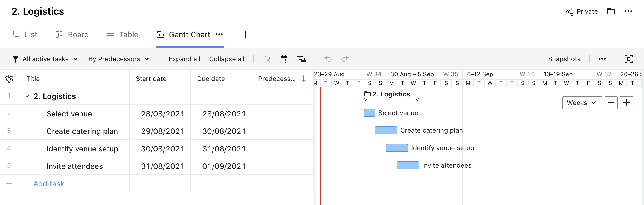Click the calendar alert toolbar icon
This screenshot has width=644, height=205.
click(284, 59)
